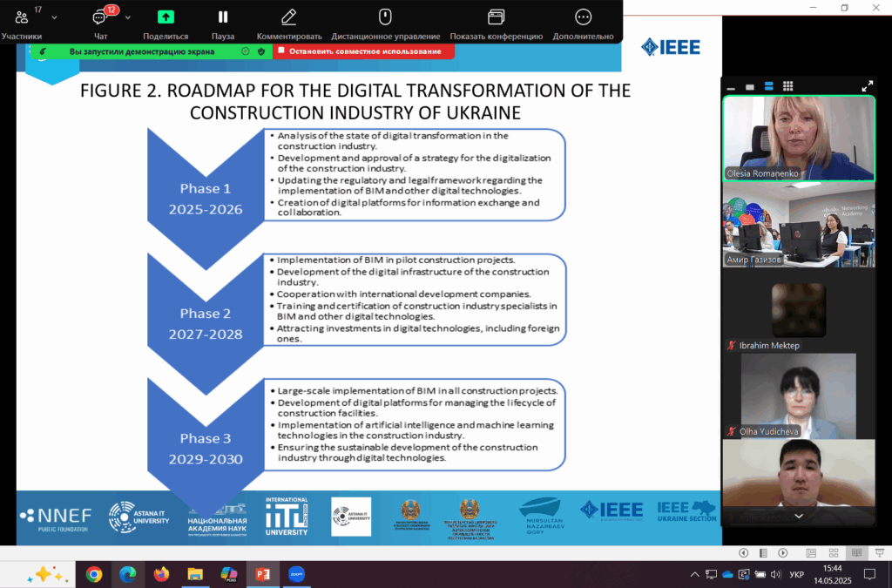This screenshot has height=588, width=892.
Task: Switch video panel to stacked strip view
Action: coord(768,86)
